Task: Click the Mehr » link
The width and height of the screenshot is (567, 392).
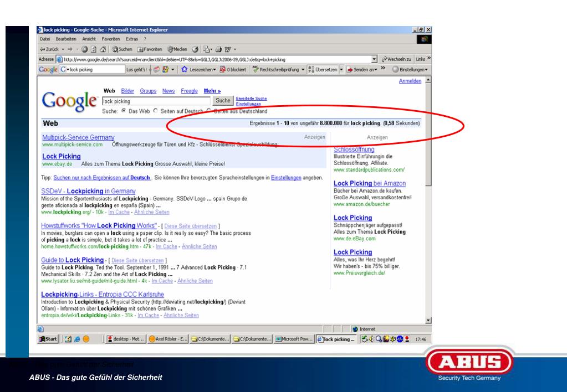Action: coord(212,91)
